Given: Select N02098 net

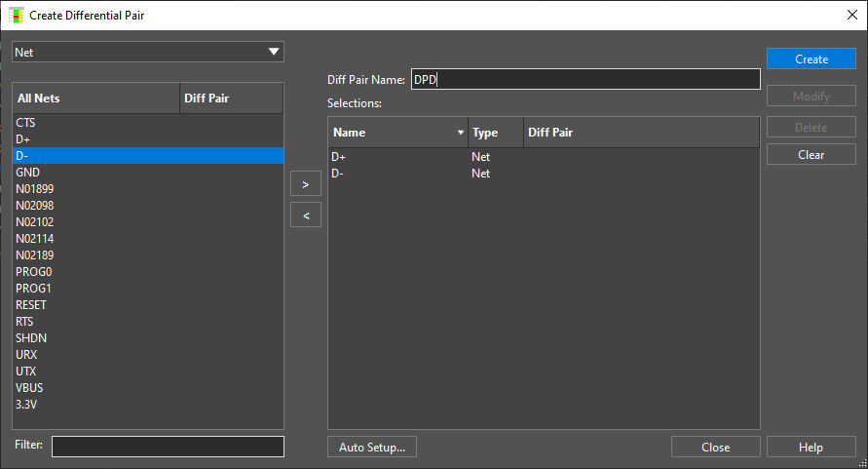Looking at the screenshot, I should click(x=148, y=206).
